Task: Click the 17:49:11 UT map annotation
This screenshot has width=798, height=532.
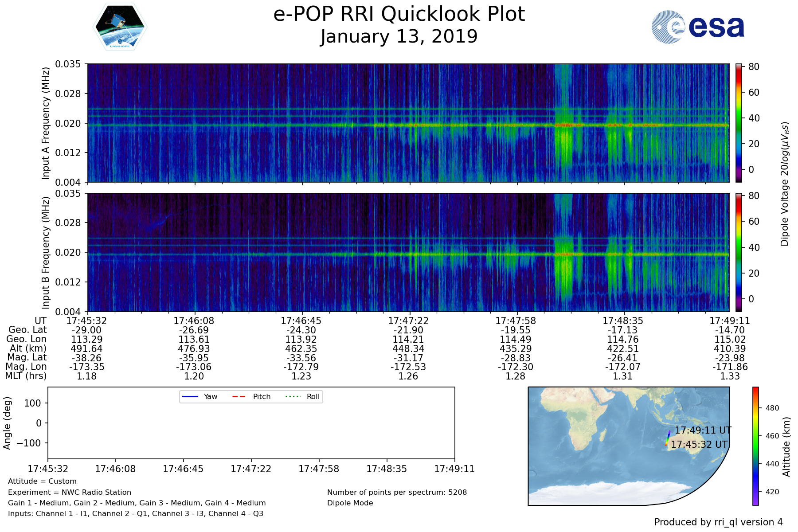Action: [703, 430]
